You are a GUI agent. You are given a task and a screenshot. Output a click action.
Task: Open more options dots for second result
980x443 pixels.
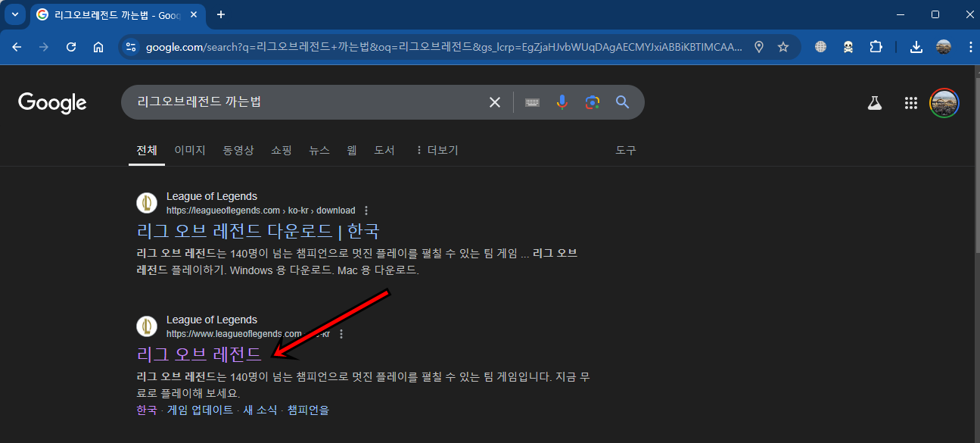click(x=341, y=334)
